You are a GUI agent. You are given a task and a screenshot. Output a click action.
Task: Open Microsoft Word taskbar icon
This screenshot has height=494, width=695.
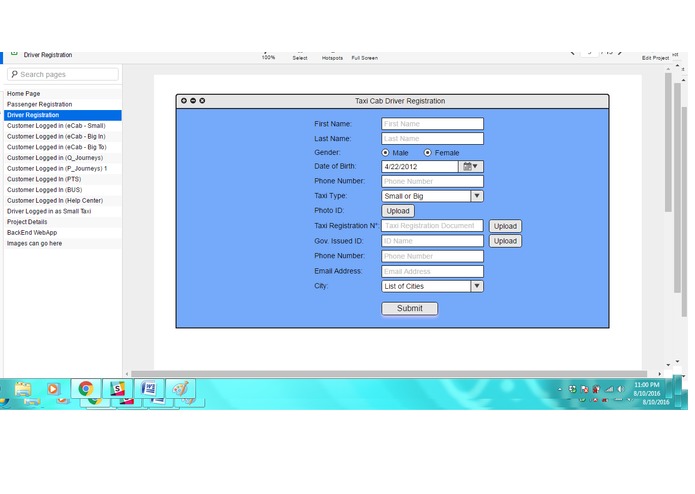(x=149, y=389)
